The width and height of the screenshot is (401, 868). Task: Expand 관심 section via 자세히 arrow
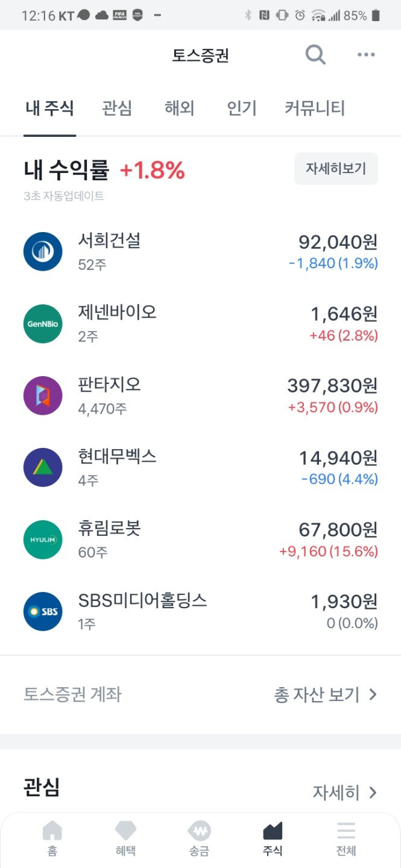(345, 792)
